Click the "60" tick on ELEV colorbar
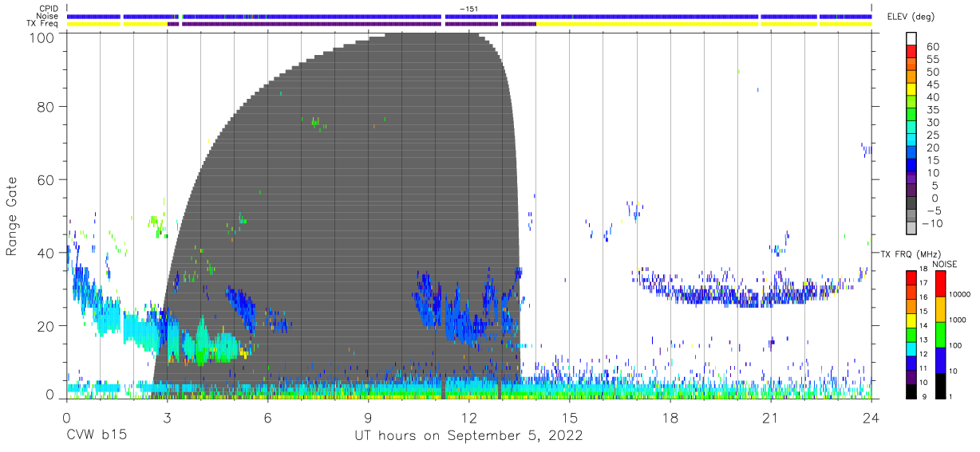This screenshot has width=980, height=452. tap(931, 47)
